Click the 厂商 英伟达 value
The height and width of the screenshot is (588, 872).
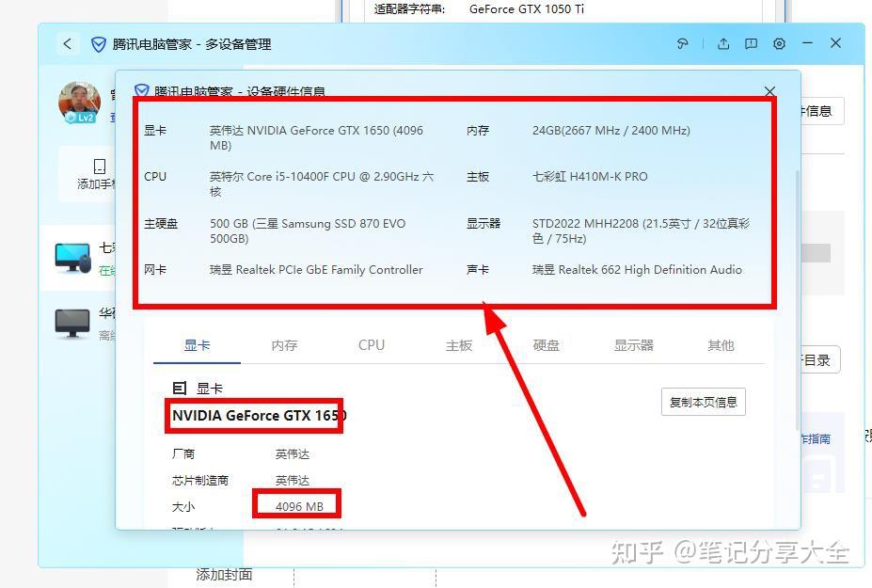[293, 453]
